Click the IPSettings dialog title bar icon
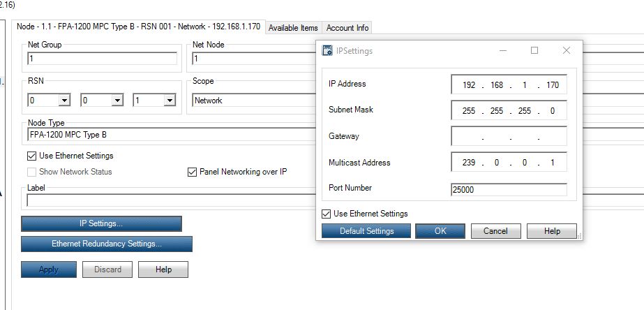The height and width of the screenshot is (310, 644). pos(328,51)
